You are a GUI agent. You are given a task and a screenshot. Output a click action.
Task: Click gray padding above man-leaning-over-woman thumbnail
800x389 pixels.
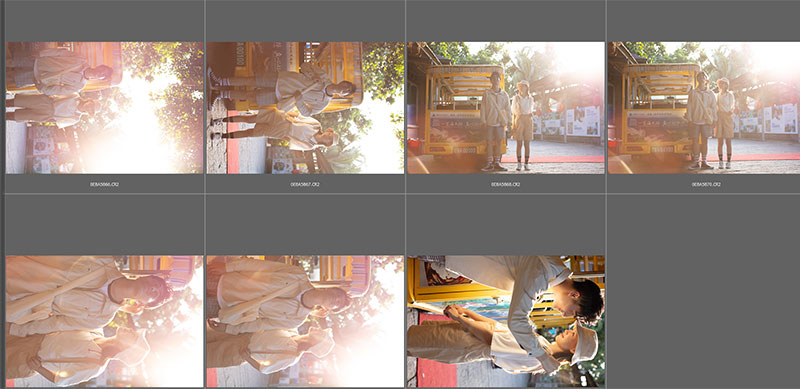[506, 225]
